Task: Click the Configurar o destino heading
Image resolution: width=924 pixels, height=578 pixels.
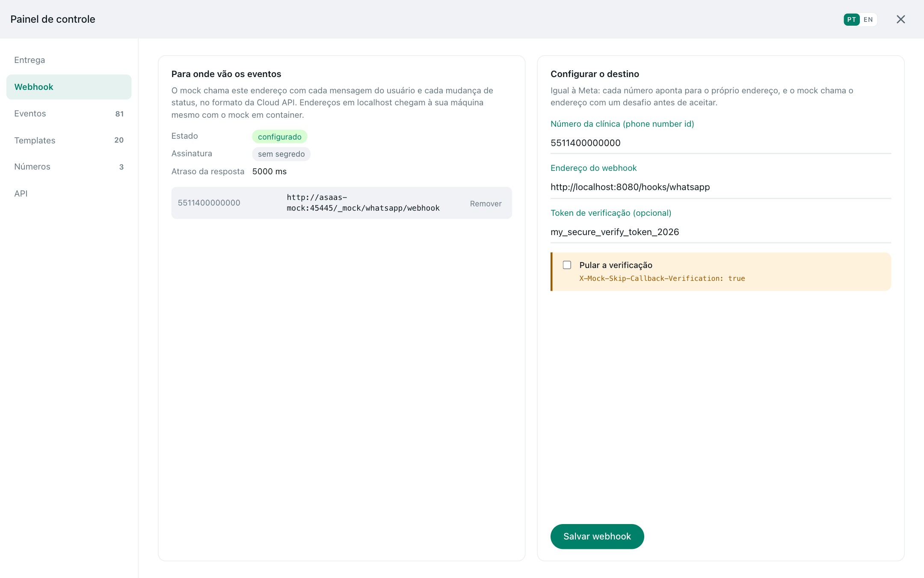Action: (x=595, y=74)
